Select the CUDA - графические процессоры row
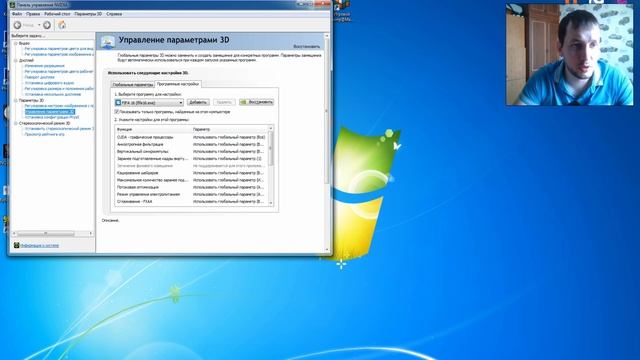This screenshot has height=360, width=640. tap(191, 137)
